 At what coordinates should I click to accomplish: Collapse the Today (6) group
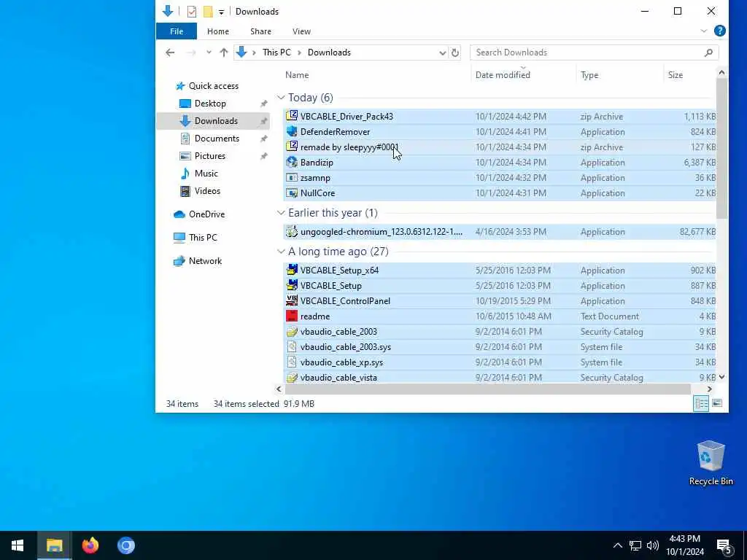tap(281, 98)
